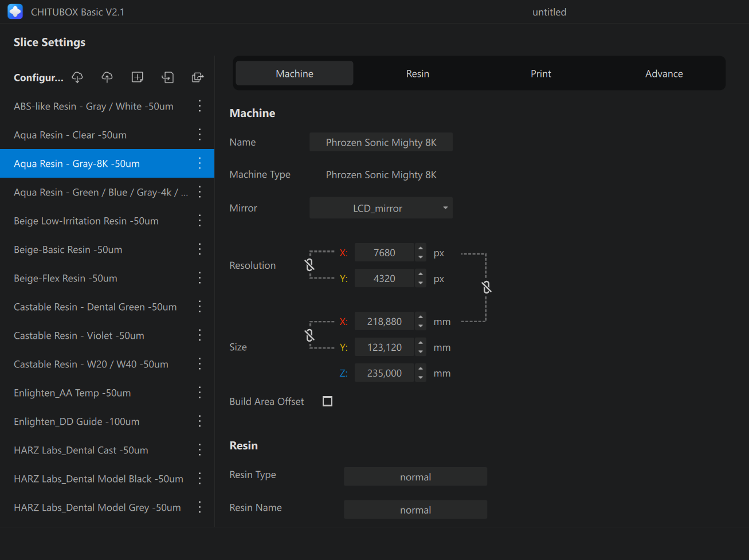Viewport: 749px width, 560px height.
Task: Open options menu for Beige-Basic Resin
Action: coord(199,249)
